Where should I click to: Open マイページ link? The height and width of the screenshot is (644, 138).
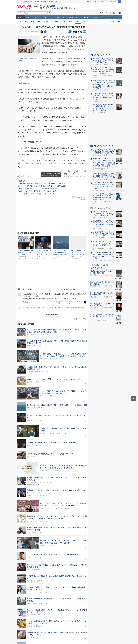pyautogui.click(x=103, y=13)
